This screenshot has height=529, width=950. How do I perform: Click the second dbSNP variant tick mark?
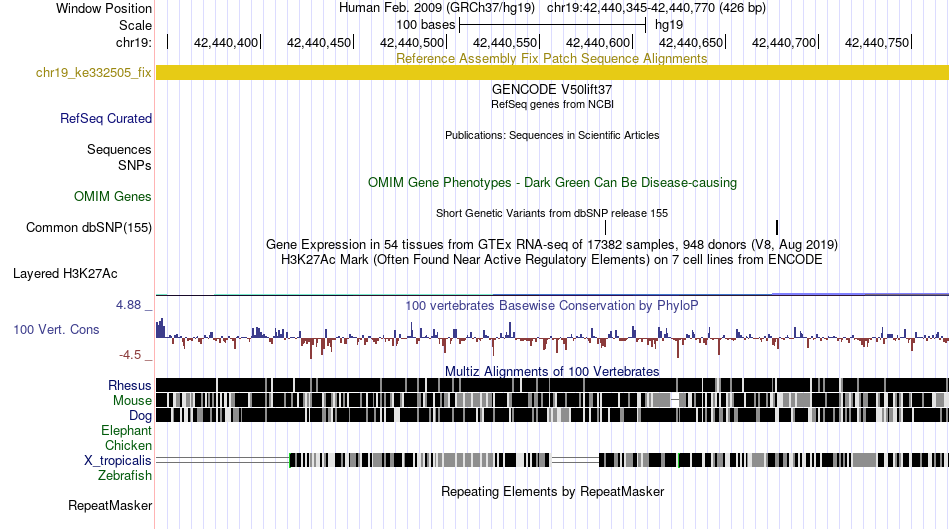pyautogui.click(x=777, y=227)
